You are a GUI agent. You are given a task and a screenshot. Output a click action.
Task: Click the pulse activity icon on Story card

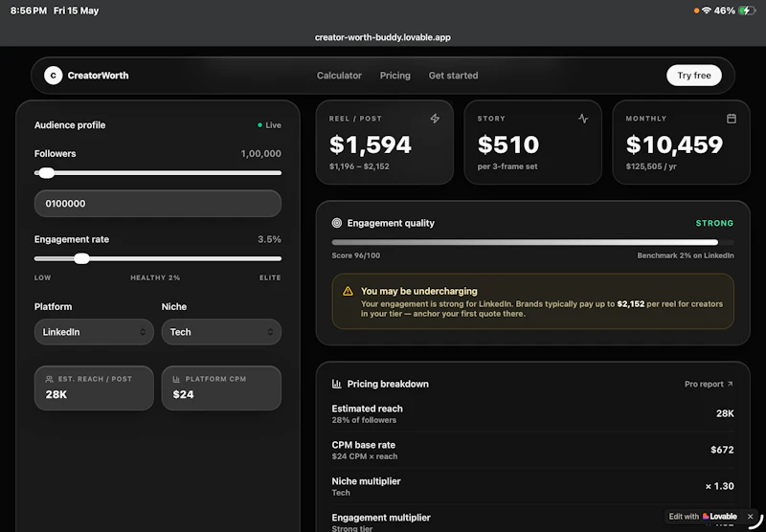[x=583, y=118]
